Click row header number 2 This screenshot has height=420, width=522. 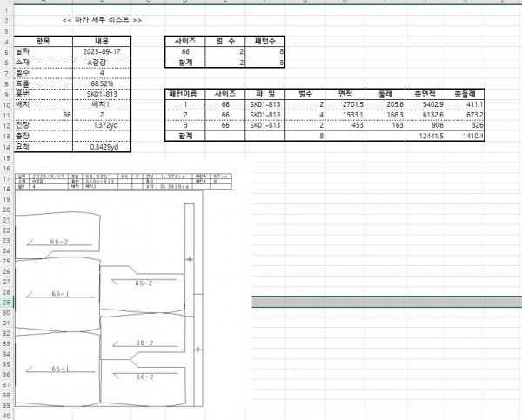[x=6, y=19]
